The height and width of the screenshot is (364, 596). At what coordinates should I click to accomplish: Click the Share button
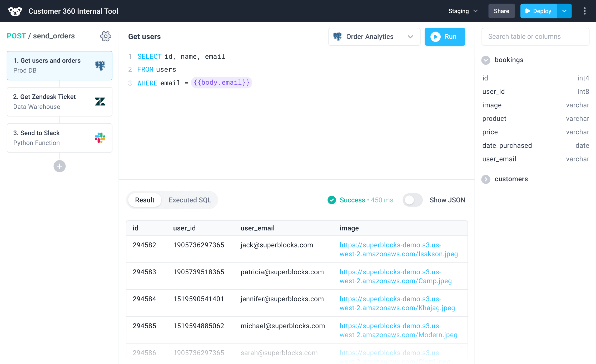click(501, 11)
